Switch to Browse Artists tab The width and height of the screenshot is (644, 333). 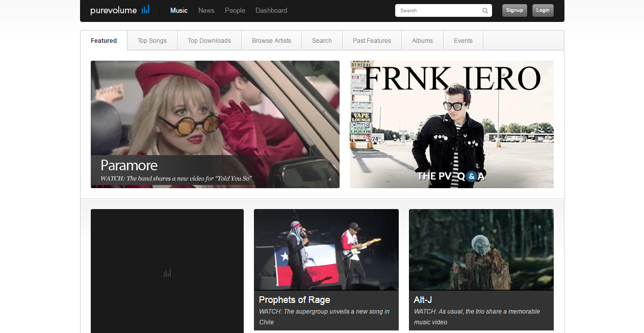pyautogui.click(x=271, y=41)
